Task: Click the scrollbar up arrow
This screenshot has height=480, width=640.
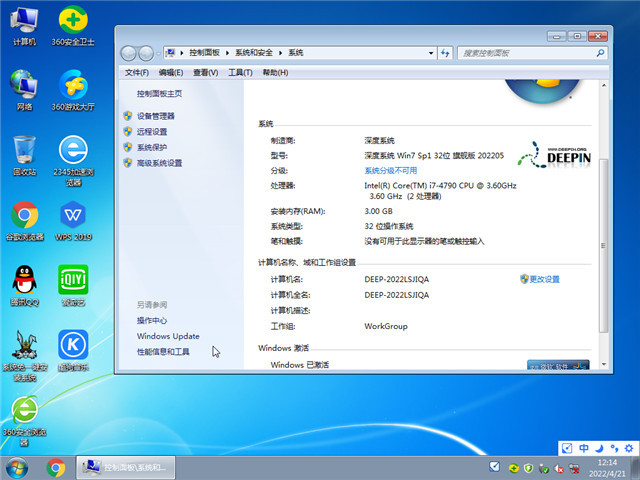Action: click(x=604, y=85)
